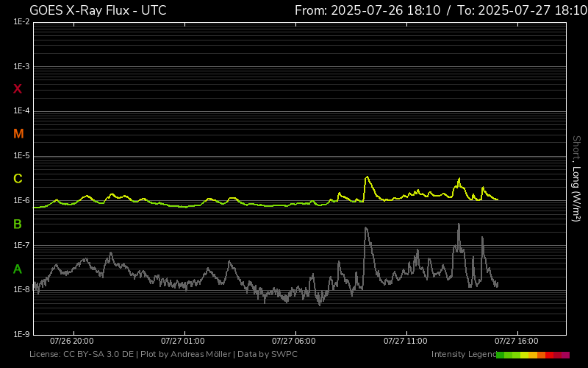Click the orange M flare class label

pyautogui.click(x=18, y=134)
